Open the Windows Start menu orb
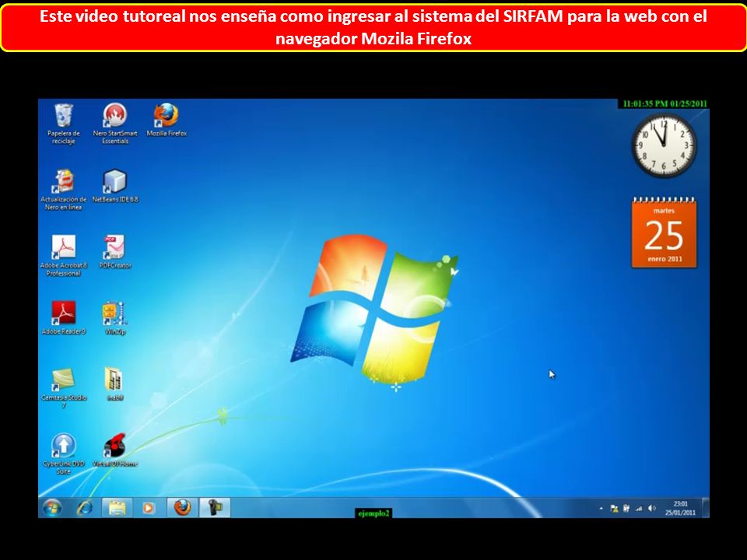The width and height of the screenshot is (747, 560). [x=52, y=508]
